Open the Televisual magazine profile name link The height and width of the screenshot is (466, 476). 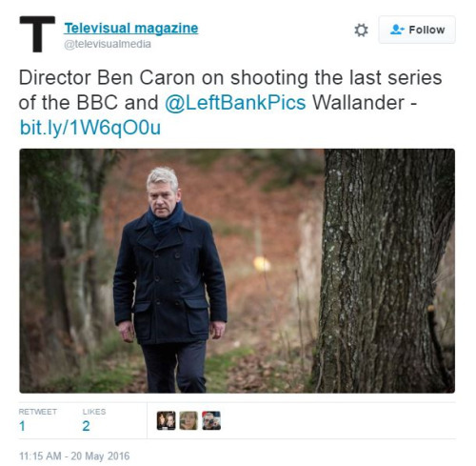[131, 29]
